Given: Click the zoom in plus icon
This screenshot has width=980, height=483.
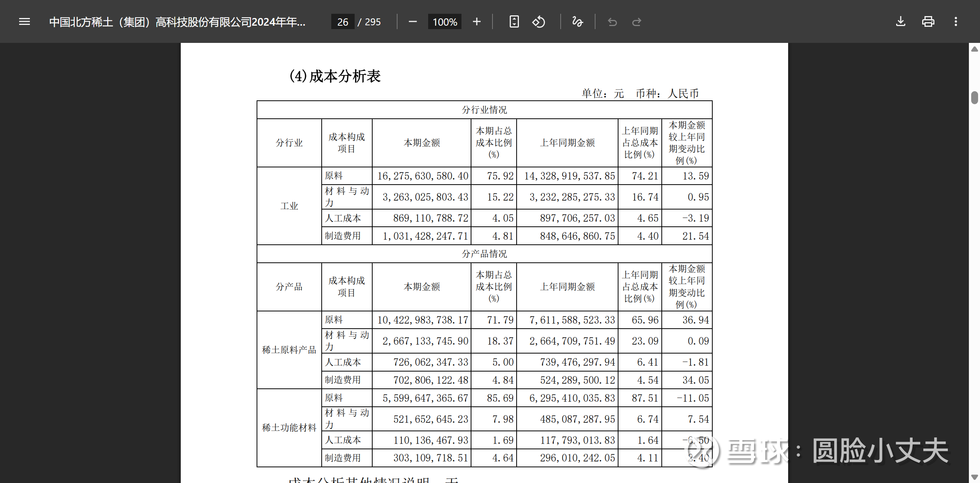Looking at the screenshot, I should coord(476,22).
